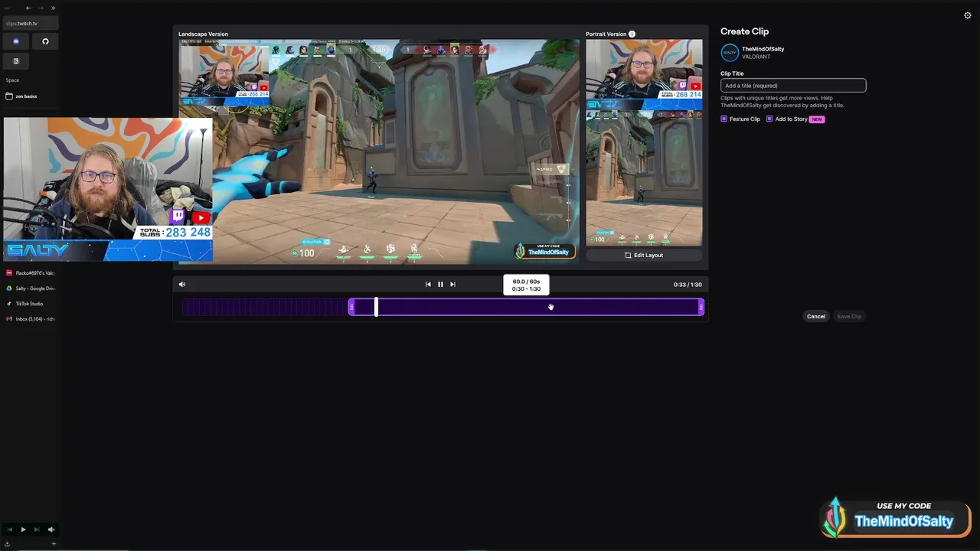Pause the clip preview
This screenshot has height=551, width=980.
[x=440, y=285]
